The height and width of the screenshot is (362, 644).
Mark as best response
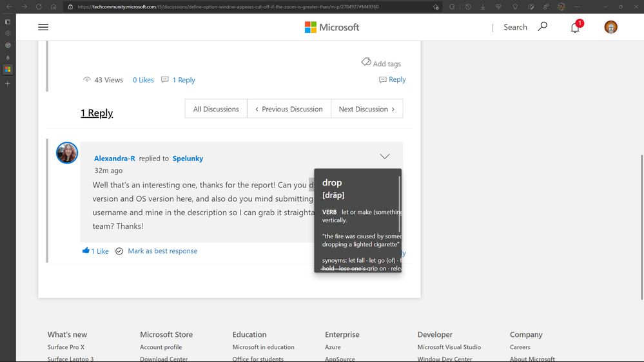tap(162, 251)
